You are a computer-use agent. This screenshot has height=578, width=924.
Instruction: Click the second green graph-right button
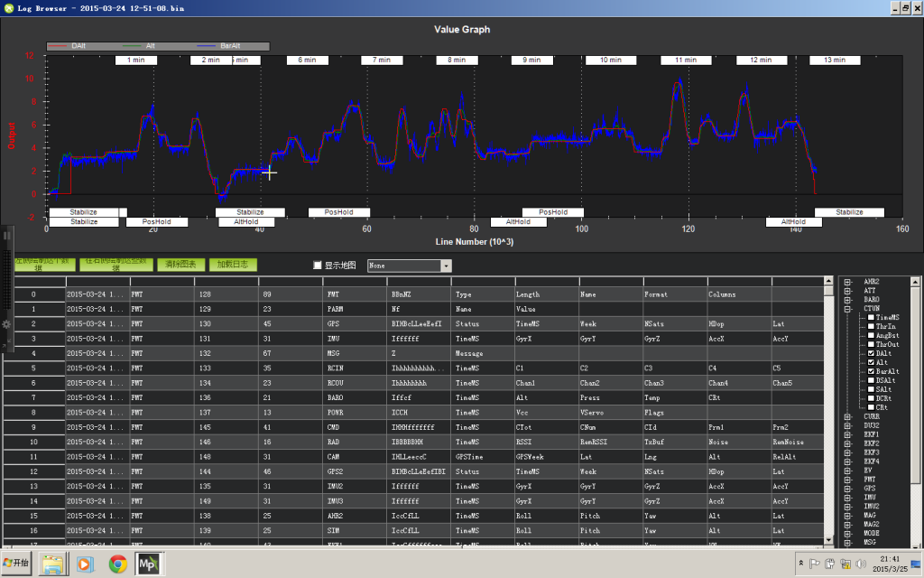click(116, 265)
